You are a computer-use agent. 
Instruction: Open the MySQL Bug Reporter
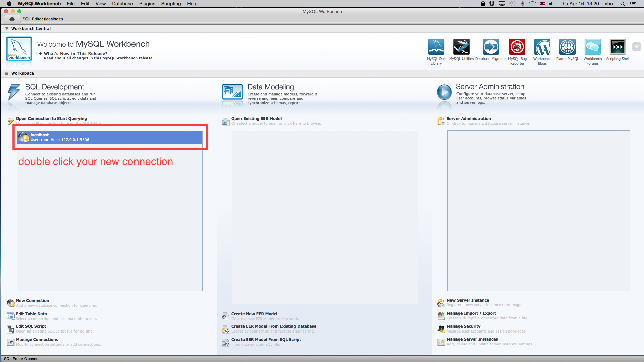[x=517, y=47]
